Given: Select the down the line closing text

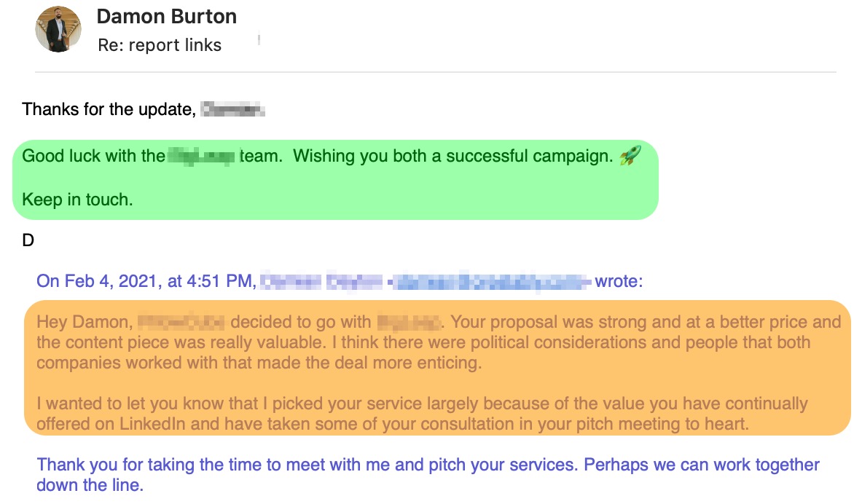Looking at the screenshot, I should [x=90, y=485].
